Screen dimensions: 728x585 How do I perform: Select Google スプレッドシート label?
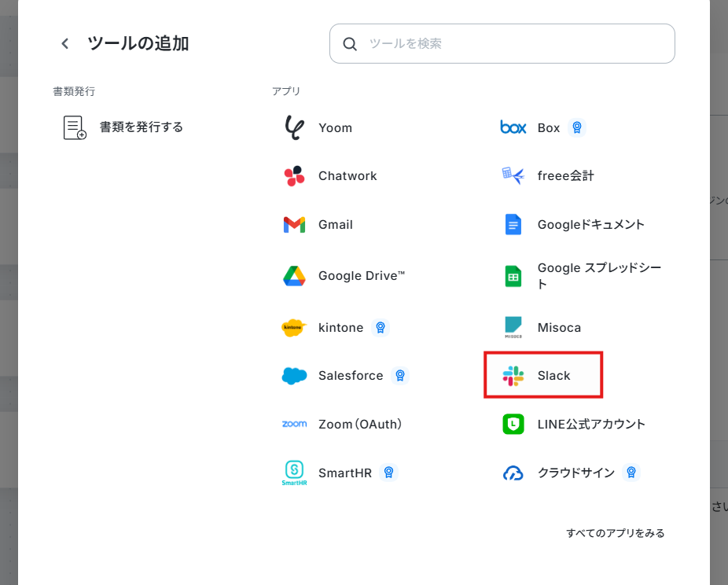599,276
